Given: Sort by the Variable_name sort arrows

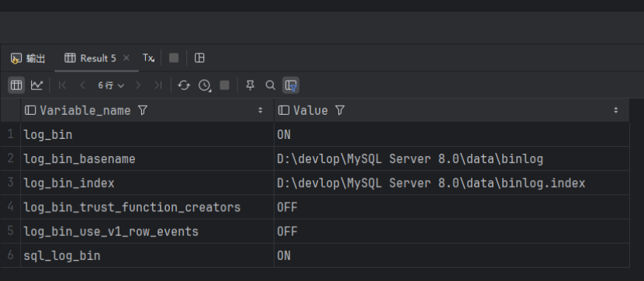Looking at the screenshot, I should pyautogui.click(x=260, y=110).
